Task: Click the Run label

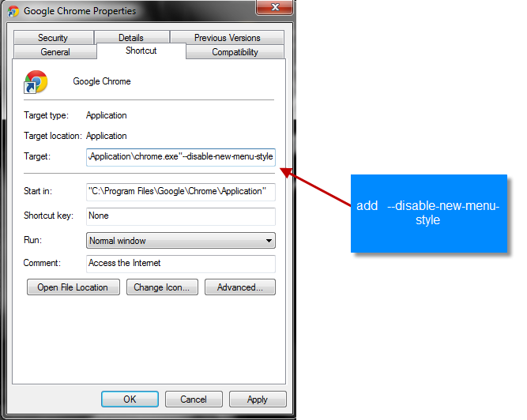Action: [x=32, y=240]
